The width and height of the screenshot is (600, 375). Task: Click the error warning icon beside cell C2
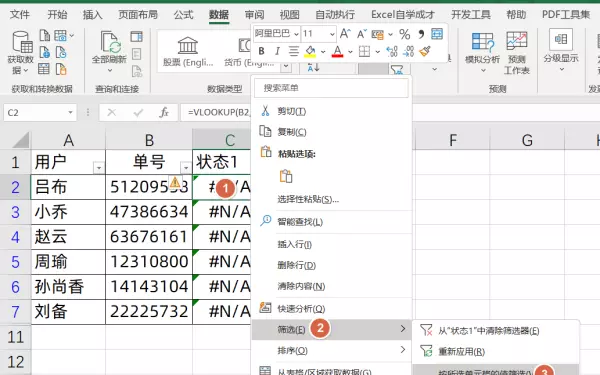pos(175,182)
